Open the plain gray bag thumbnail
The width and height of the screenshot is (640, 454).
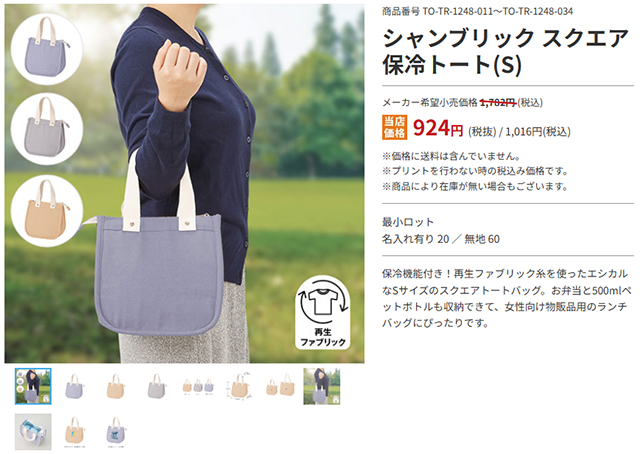pos(157,386)
